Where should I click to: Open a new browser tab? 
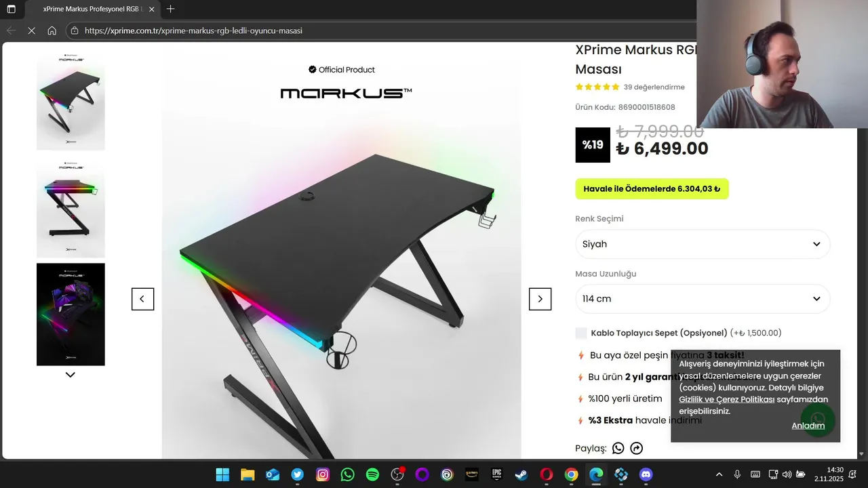pyautogui.click(x=170, y=9)
